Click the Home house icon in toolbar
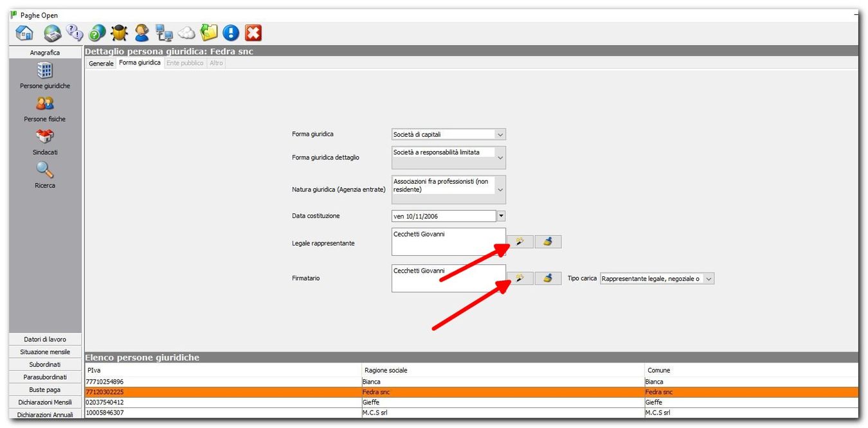868x428 pixels. (x=24, y=33)
